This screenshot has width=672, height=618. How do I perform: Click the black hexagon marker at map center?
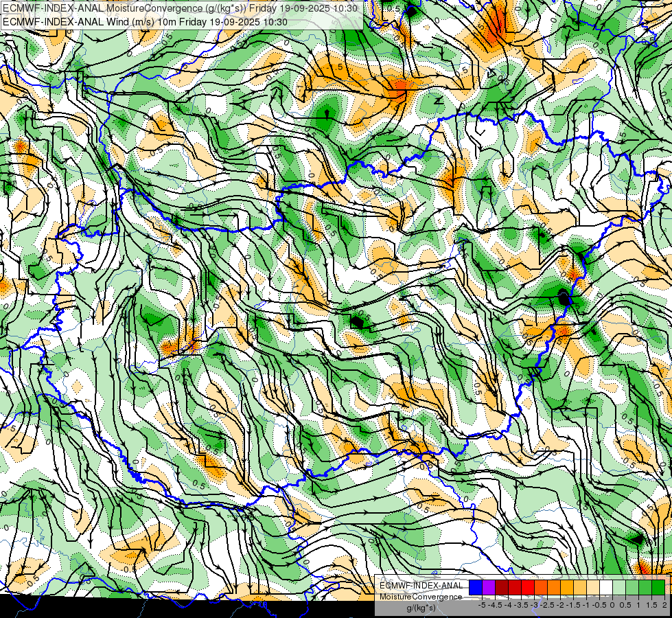coord(358,321)
